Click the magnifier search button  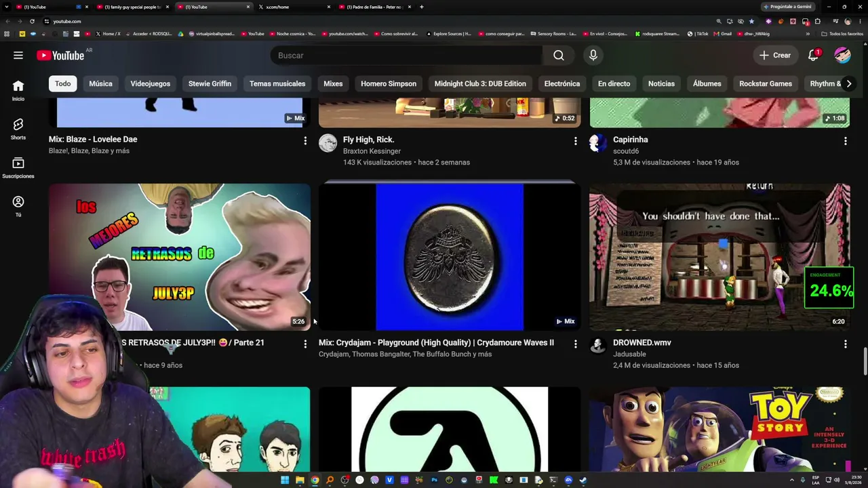click(x=559, y=56)
